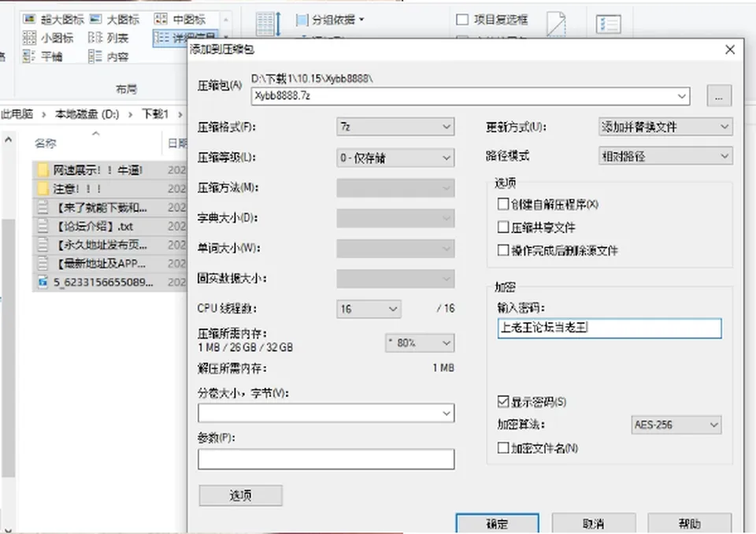756x534 pixels.
Task: Confirm with the 确定 button
Action: (x=497, y=524)
